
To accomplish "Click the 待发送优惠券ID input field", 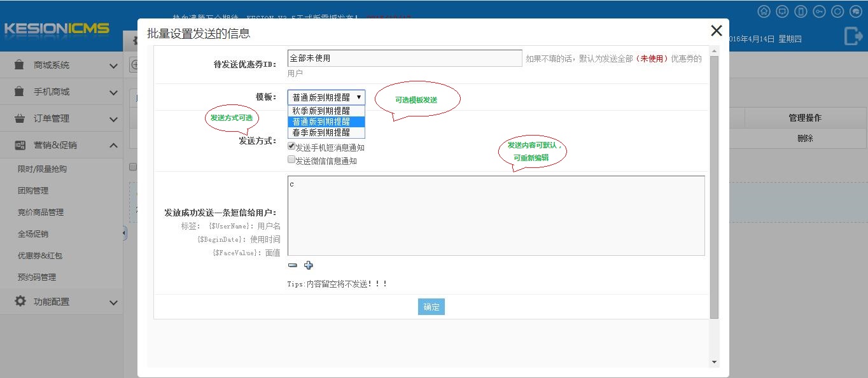I will pos(405,58).
